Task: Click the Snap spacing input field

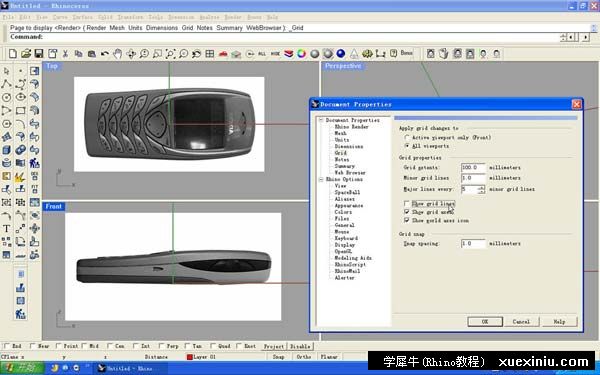Action: (473, 243)
